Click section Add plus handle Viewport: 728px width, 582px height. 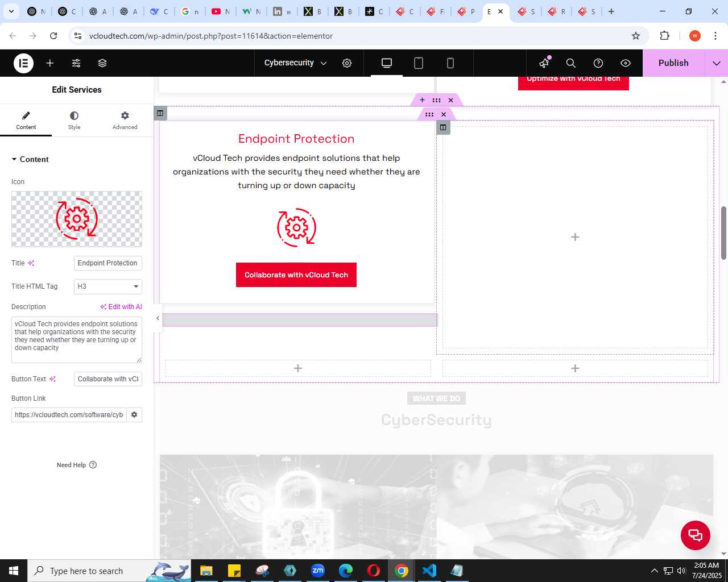tap(422, 100)
